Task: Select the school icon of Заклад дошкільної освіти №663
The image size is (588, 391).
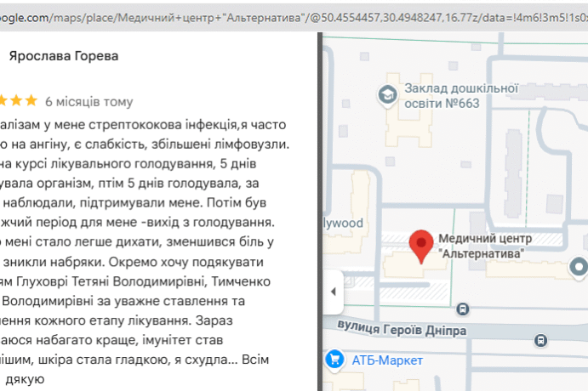Action: (388, 93)
